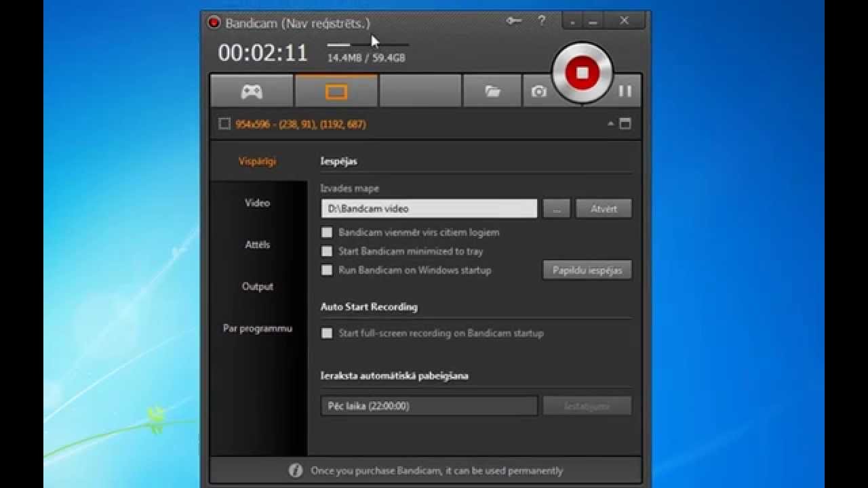868x488 pixels.
Task: Toggle the recording area window icon
Action: (625, 124)
